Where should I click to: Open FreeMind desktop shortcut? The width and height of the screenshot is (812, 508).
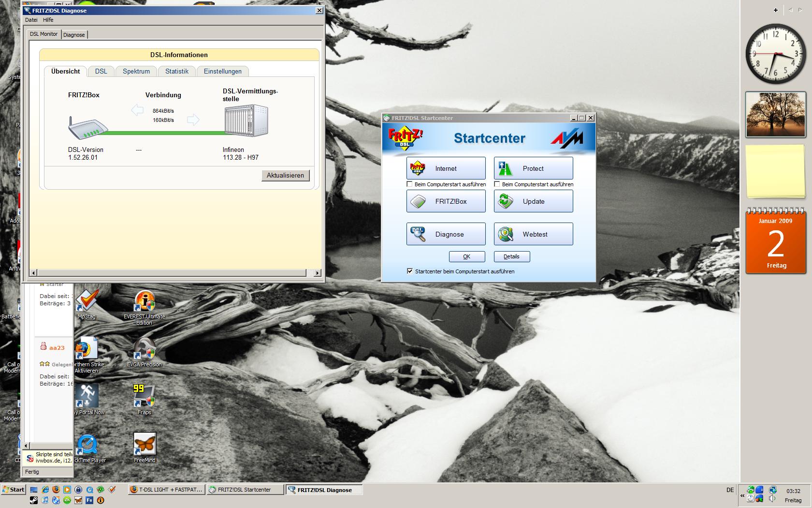point(145,448)
